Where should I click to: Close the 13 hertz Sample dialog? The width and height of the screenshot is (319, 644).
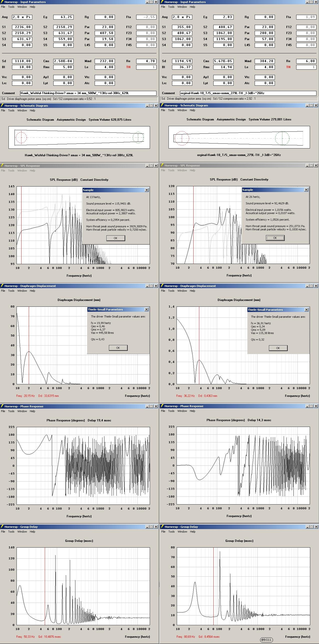pos(147,190)
